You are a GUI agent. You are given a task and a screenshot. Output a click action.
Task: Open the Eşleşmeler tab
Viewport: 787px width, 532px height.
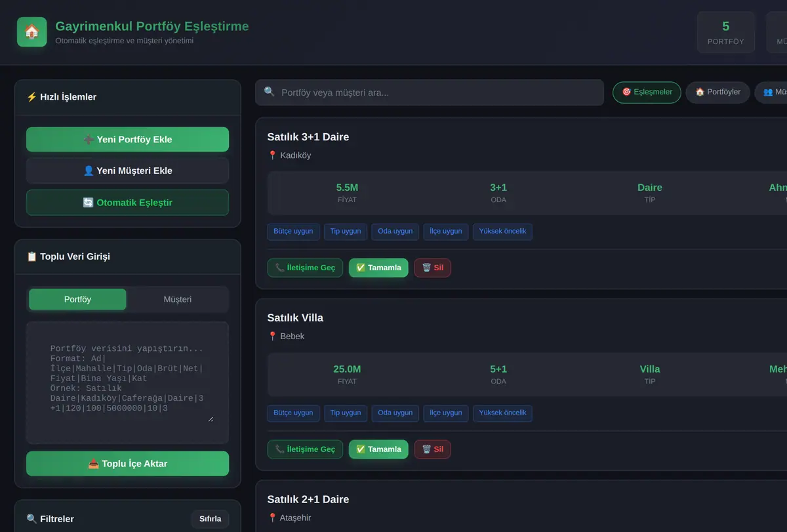click(647, 92)
